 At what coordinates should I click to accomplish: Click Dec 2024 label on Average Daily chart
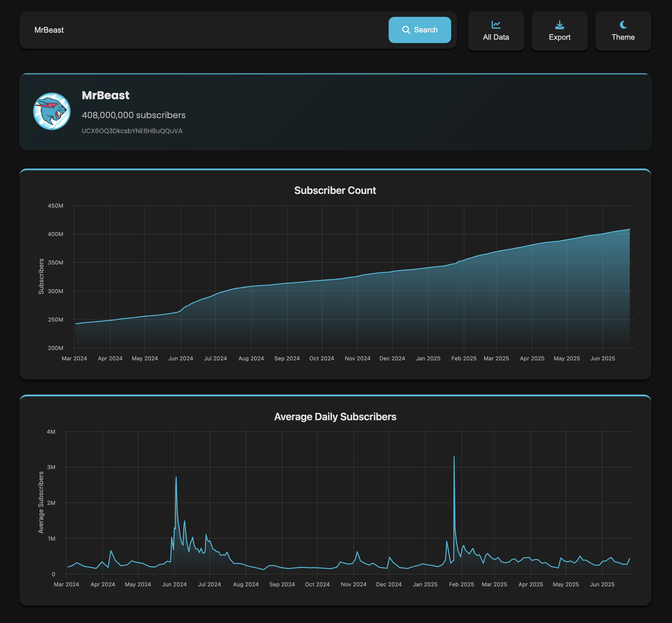tap(389, 585)
